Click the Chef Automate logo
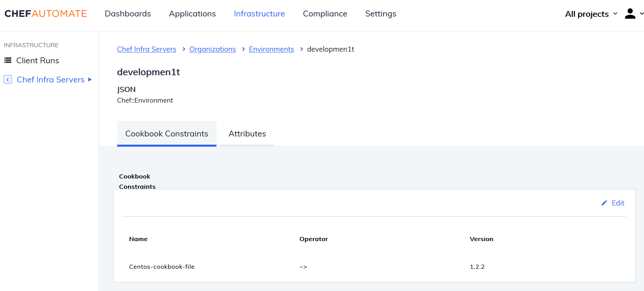Viewport: 644px width, 291px height. pyautogui.click(x=46, y=14)
